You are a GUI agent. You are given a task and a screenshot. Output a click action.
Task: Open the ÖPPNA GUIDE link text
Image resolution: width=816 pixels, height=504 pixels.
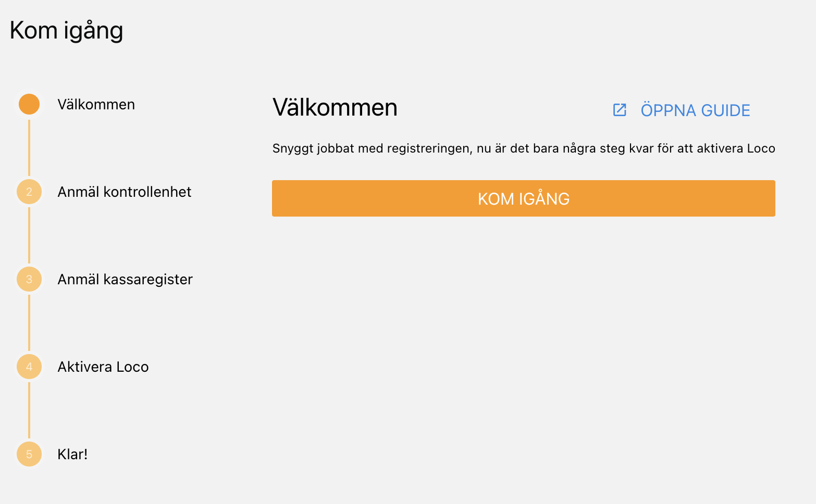pyautogui.click(x=695, y=110)
